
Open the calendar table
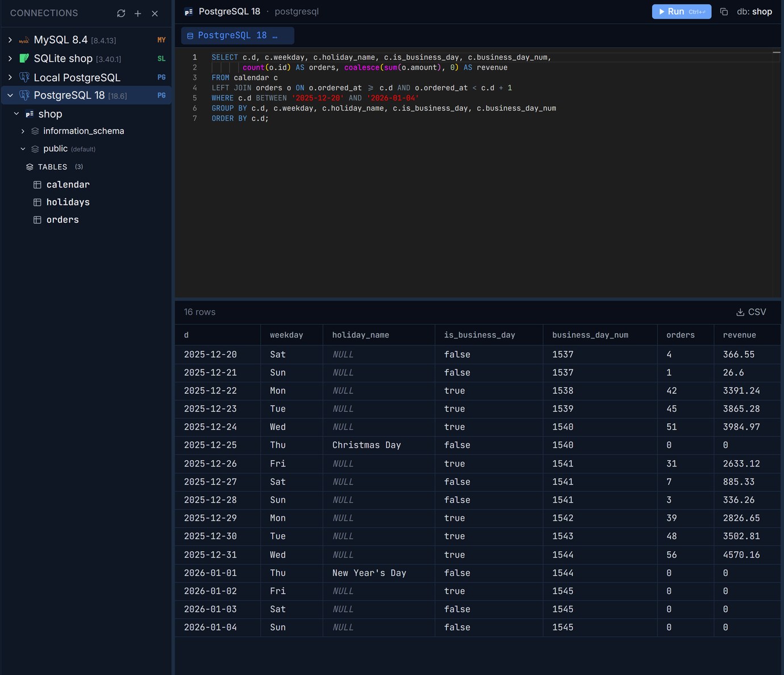(x=68, y=185)
